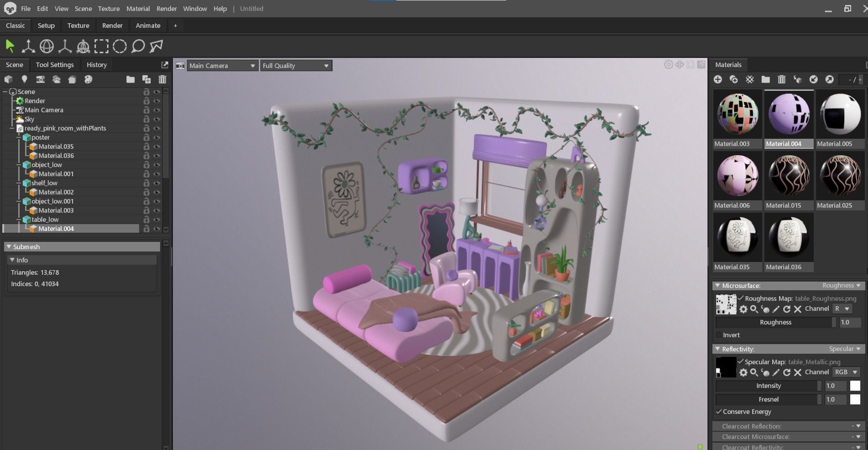Toggle lock on table_low row
The width and height of the screenshot is (868, 450).
tap(146, 220)
